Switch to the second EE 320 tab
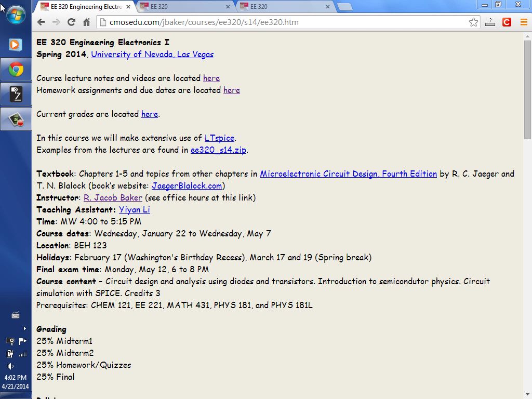This screenshot has width=532, height=399. (185, 7)
